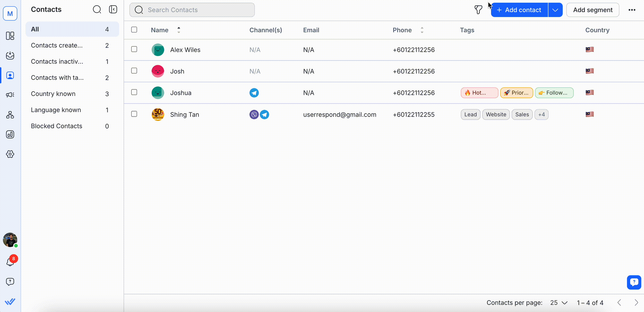Click the Add contact button
The width and height of the screenshot is (644, 312).
pos(519,10)
